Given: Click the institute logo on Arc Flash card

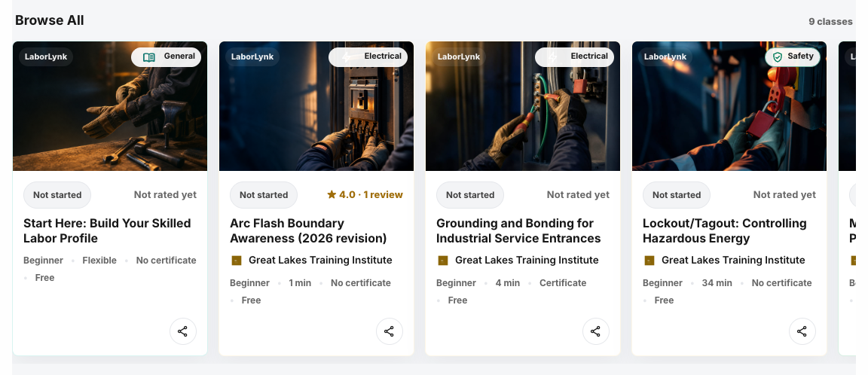Looking at the screenshot, I should click(x=237, y=261).
